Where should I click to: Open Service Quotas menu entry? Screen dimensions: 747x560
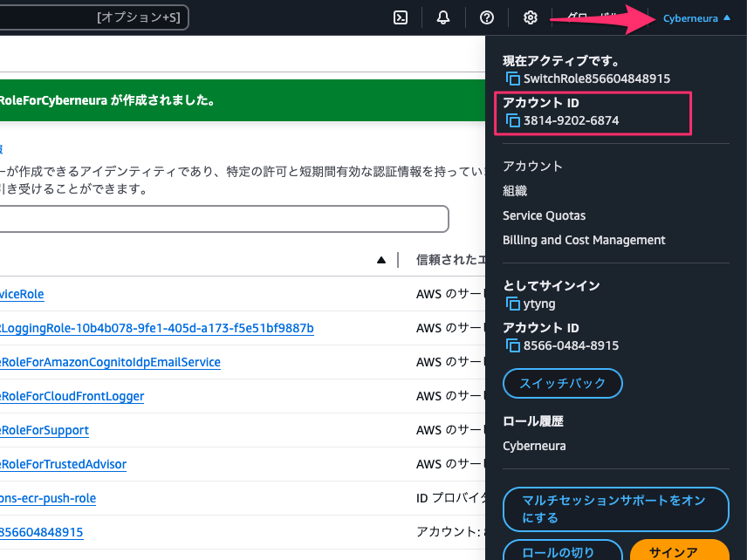coord(544,215)
